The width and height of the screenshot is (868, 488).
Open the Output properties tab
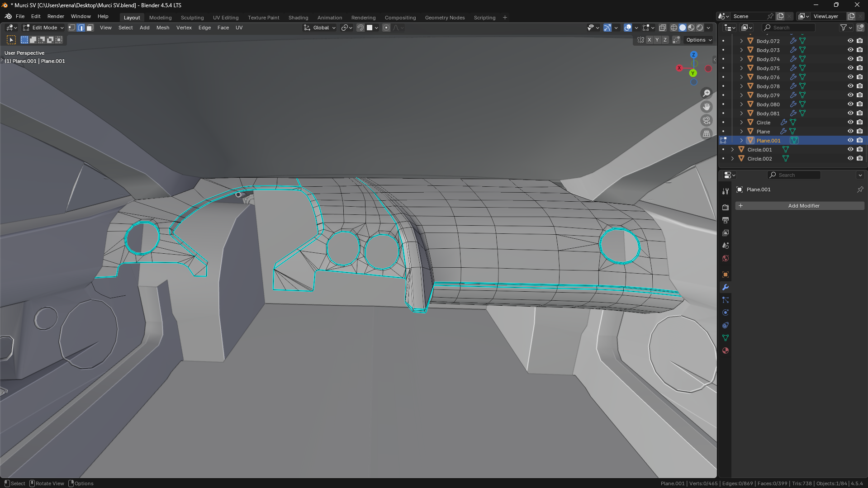[x=726, y=220]
